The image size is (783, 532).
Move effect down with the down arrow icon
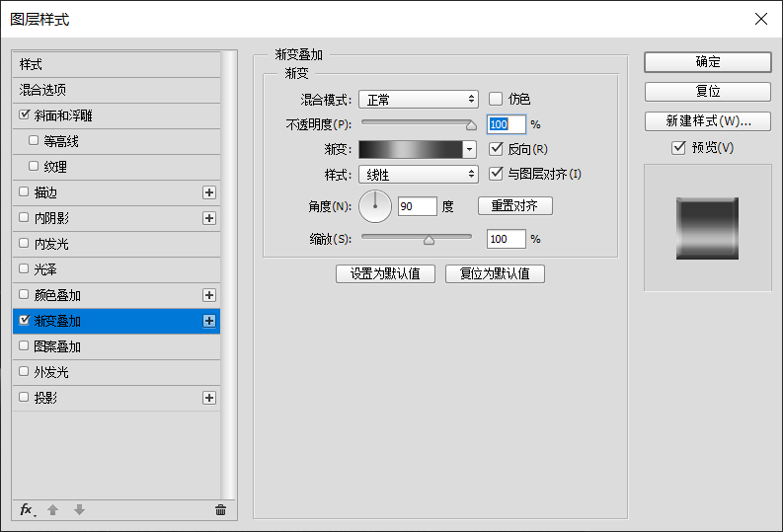pyautogui.click(x=79, y=510)
